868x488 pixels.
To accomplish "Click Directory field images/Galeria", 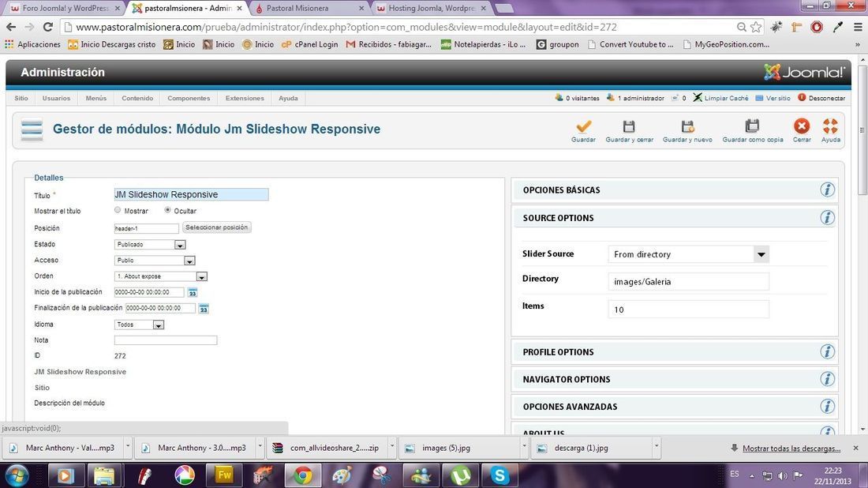I will pyautogui.click(x=689, y=281).
